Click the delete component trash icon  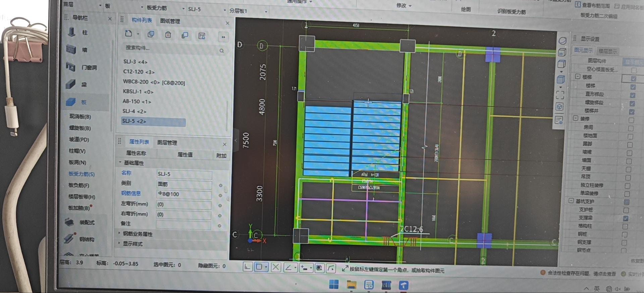168,35
